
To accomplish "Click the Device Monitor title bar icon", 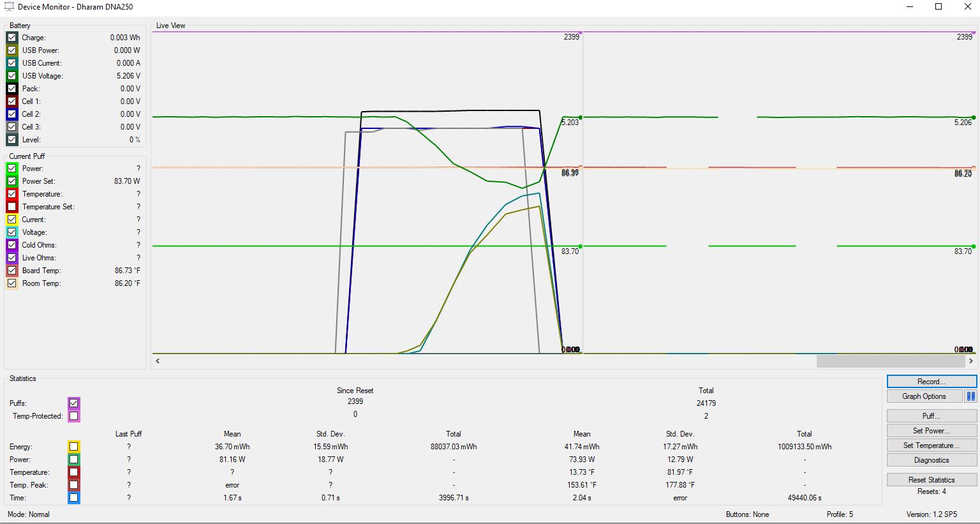I will (9, 6).
